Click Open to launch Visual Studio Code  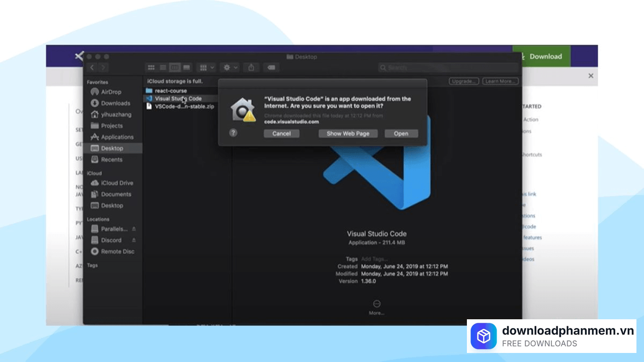click(x=401, y=133)
